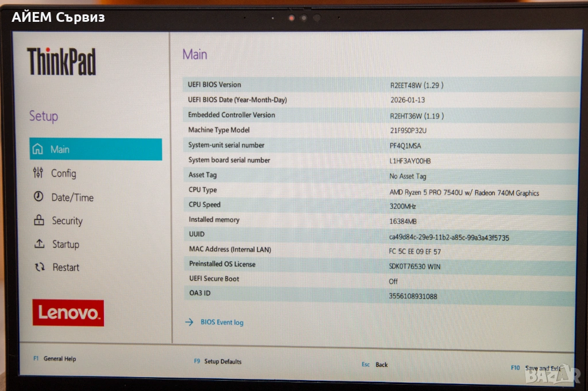The width and height of the screenshot is (588, 391).
Task: Click the Startup upload-arrow icon
Action: tap(39, 244)
